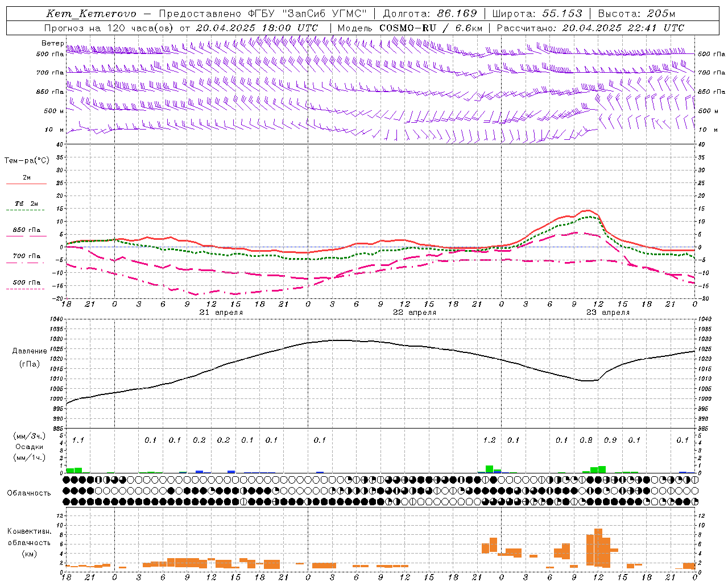Viewport: 728px width, 582px height.
Task: Click the 1.1 precipitation total value
Action: 78,440
